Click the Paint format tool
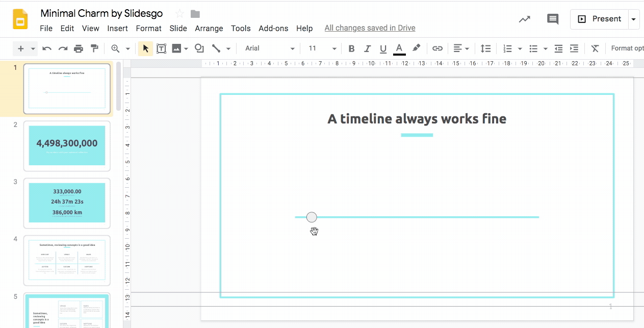 pyautogui.click(x=94, y=48)
